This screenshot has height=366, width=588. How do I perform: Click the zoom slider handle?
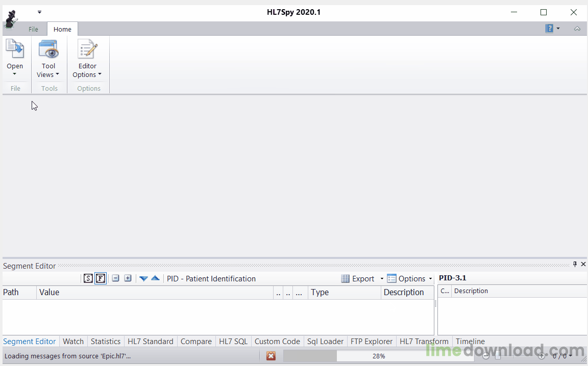tap(498, 356)
